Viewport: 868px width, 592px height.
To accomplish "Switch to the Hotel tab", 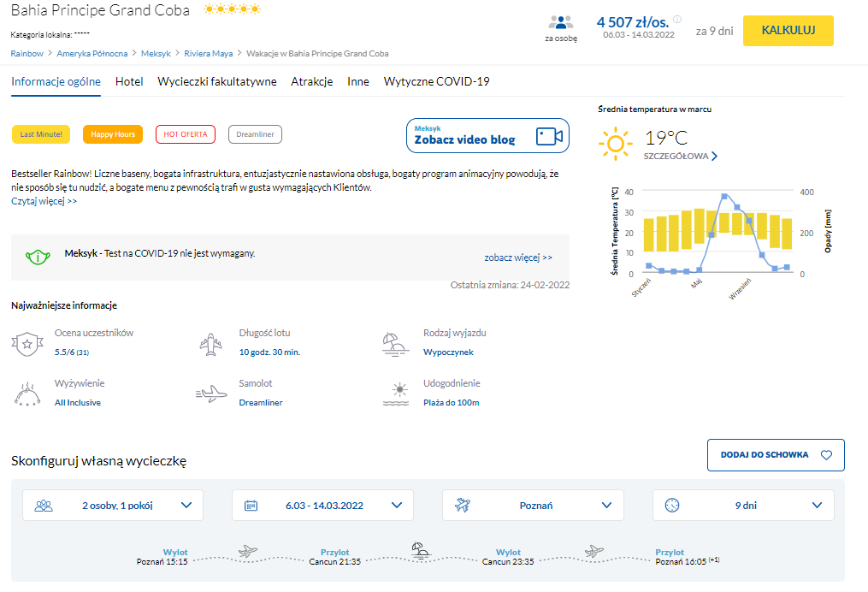I will click(129, 82).
